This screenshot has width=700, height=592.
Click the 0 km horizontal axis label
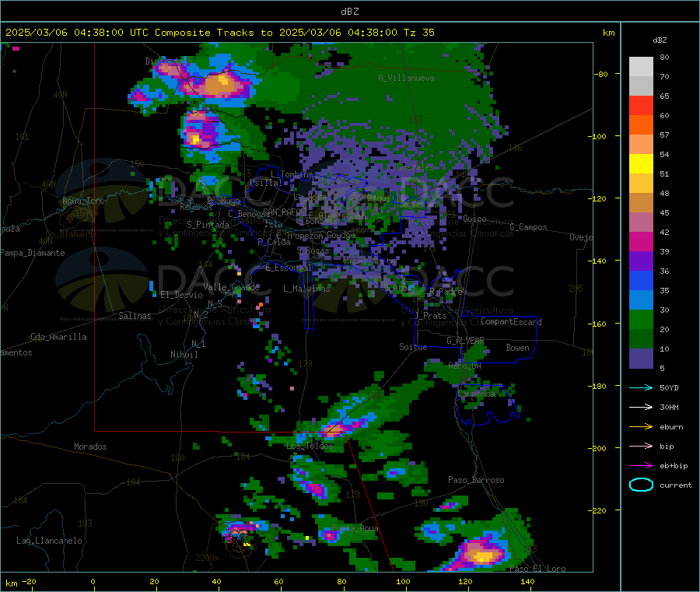pos(93,582)
